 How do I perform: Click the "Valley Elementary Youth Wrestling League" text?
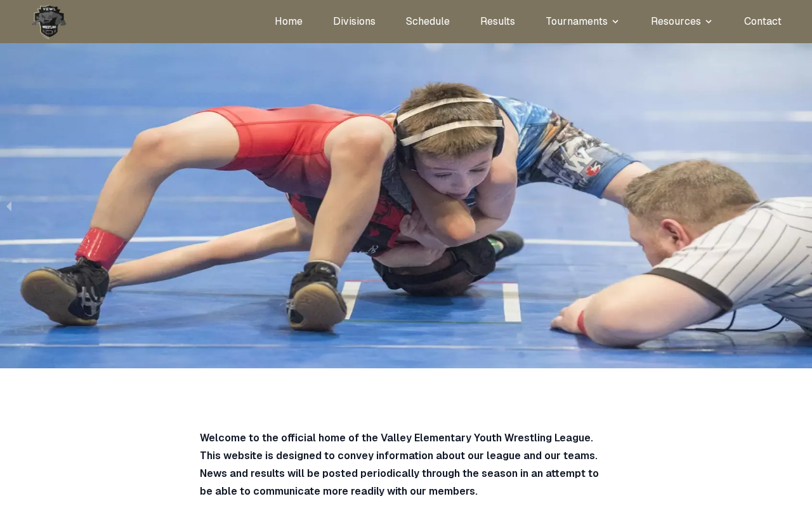click(485, 438)
